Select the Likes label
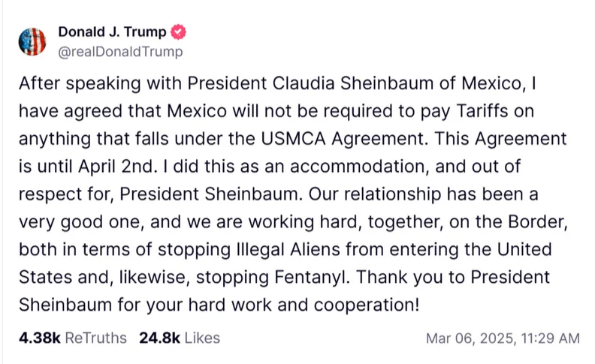Image resolution: width=595 pixels, height=364 pixels. click(x=202, y=338)
